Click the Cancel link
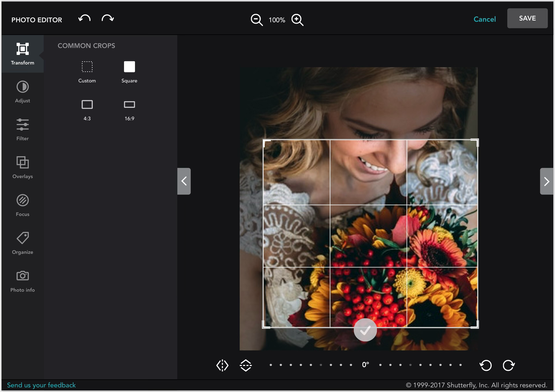This screenshot has width=555, height=392. pyautogui.click(x=484, y=19)
